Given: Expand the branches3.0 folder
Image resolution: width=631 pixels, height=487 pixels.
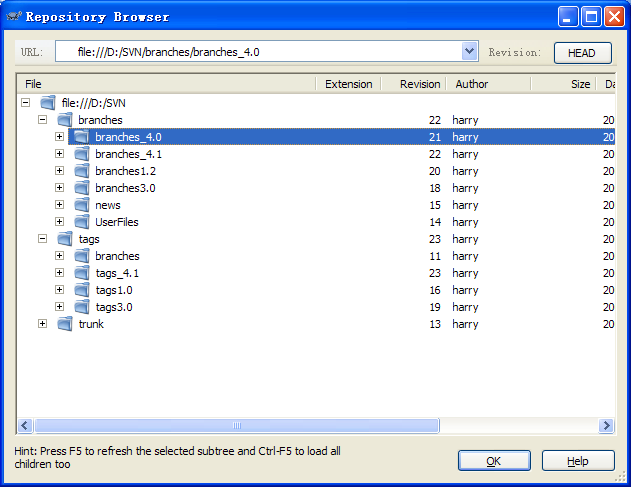Looking at the screenshot, I should point(60,188).
